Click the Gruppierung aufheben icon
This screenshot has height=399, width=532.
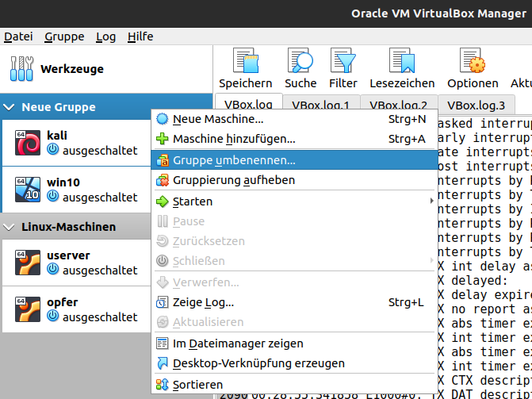(x=163, y=180)
